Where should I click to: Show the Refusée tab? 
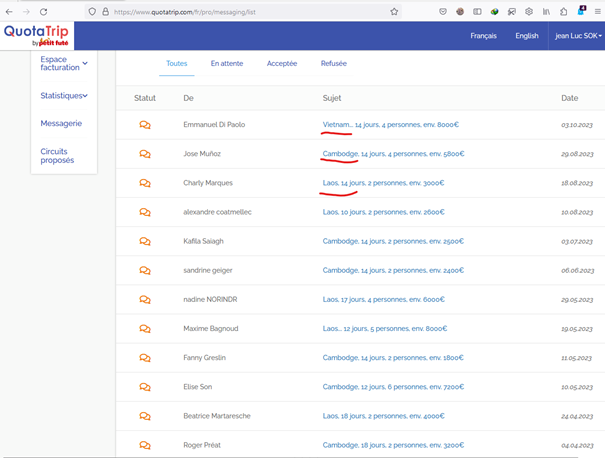334,63
